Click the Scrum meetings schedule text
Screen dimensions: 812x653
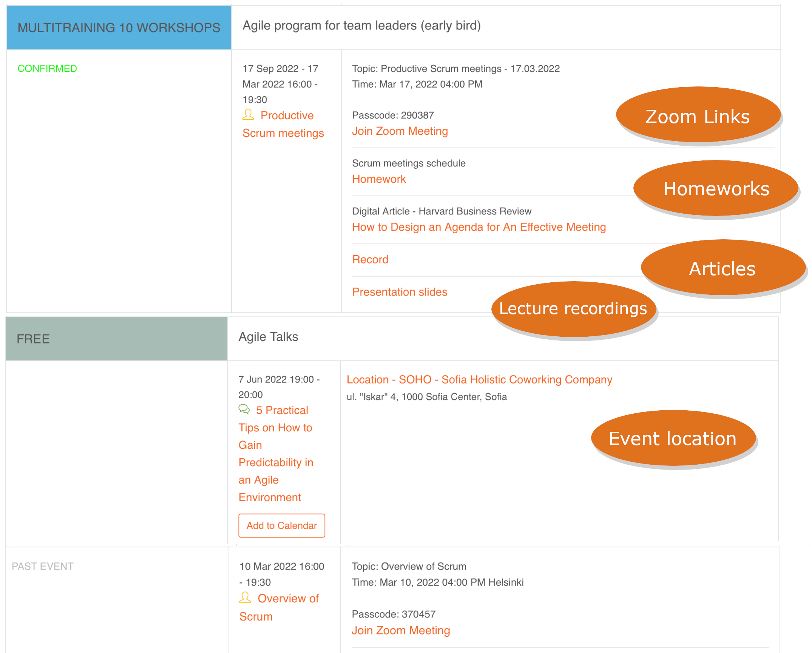[x=409, y=163]
